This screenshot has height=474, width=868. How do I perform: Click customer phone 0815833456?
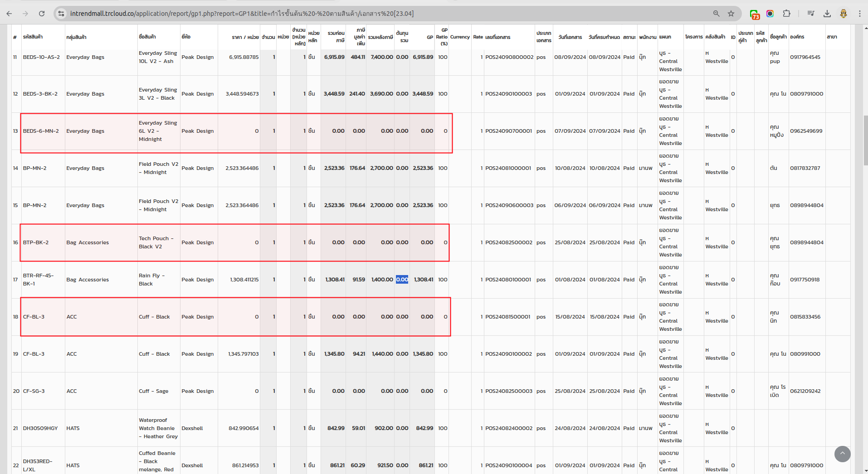pos(805,317)
